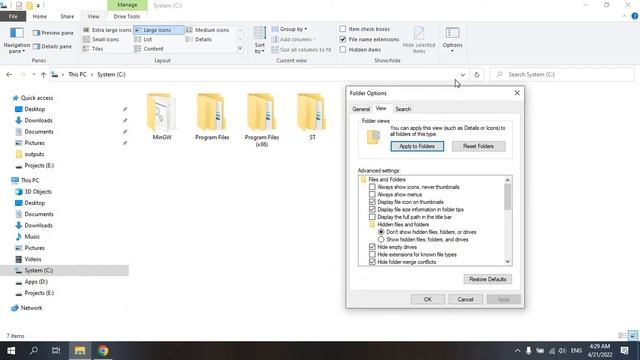This screenshot has height=360, width=640.
Task: Open Quick Access Toolbar customize dropdown
Action: pos(38,6)
